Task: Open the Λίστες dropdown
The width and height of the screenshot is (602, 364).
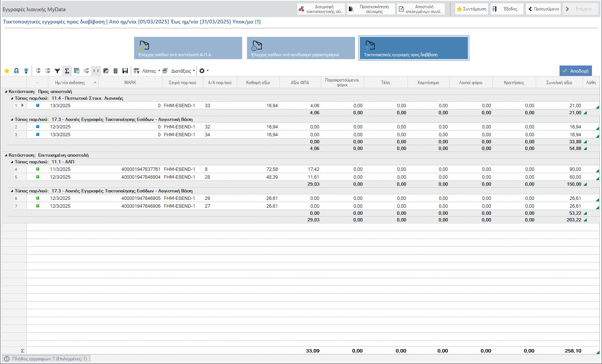Action: (x=147, y=71)
